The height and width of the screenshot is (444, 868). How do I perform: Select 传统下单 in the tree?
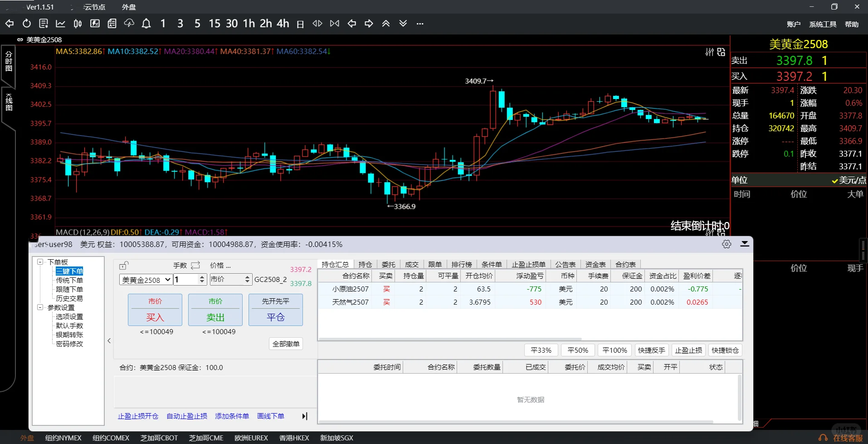[x=69, y=280]
